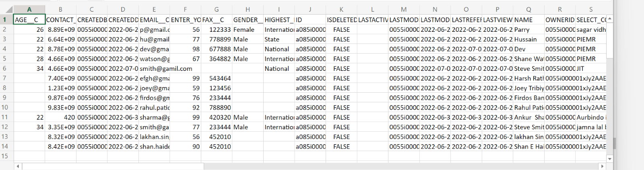The height and width of the screenshot is (170, 644).
Task: Select row 15 header
Action: tap(5, 156)
